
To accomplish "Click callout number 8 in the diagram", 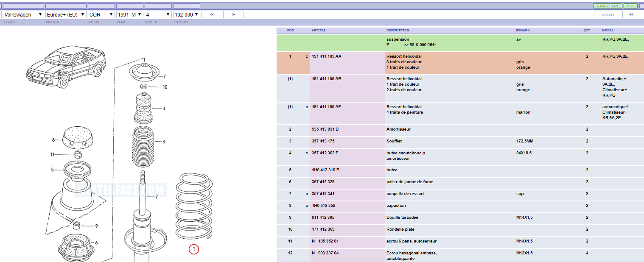I will (53, 140).
